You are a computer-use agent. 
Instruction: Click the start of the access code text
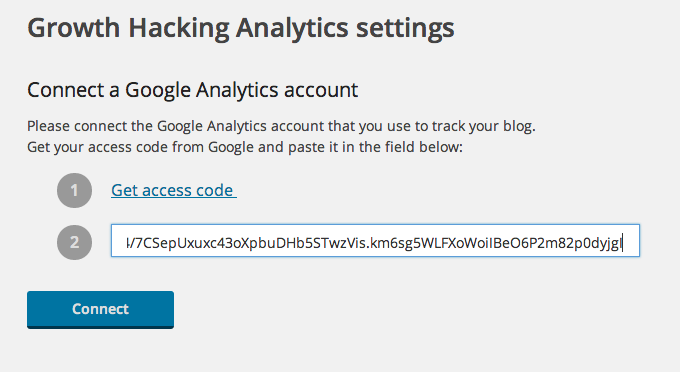pos(128,243)
